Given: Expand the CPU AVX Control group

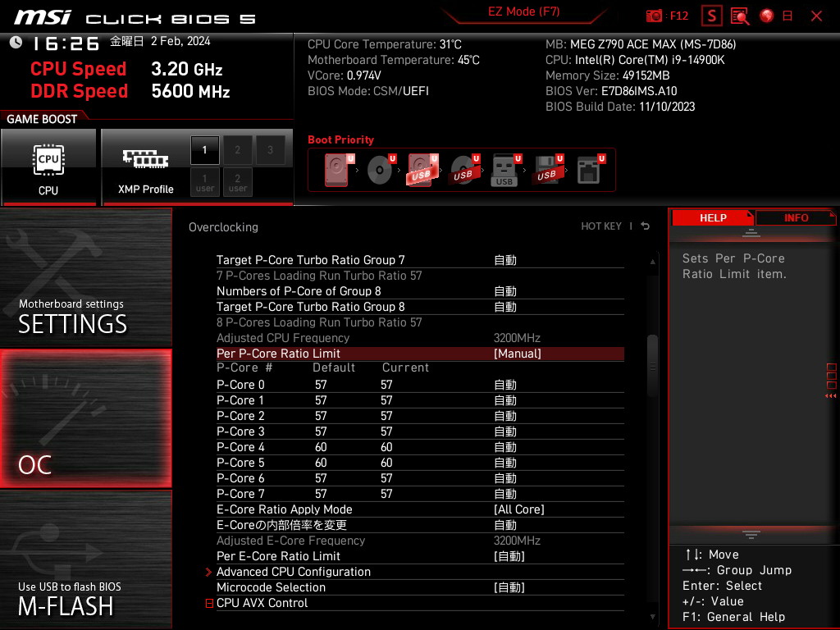Looking at the screenshot, I should point(210,603).
